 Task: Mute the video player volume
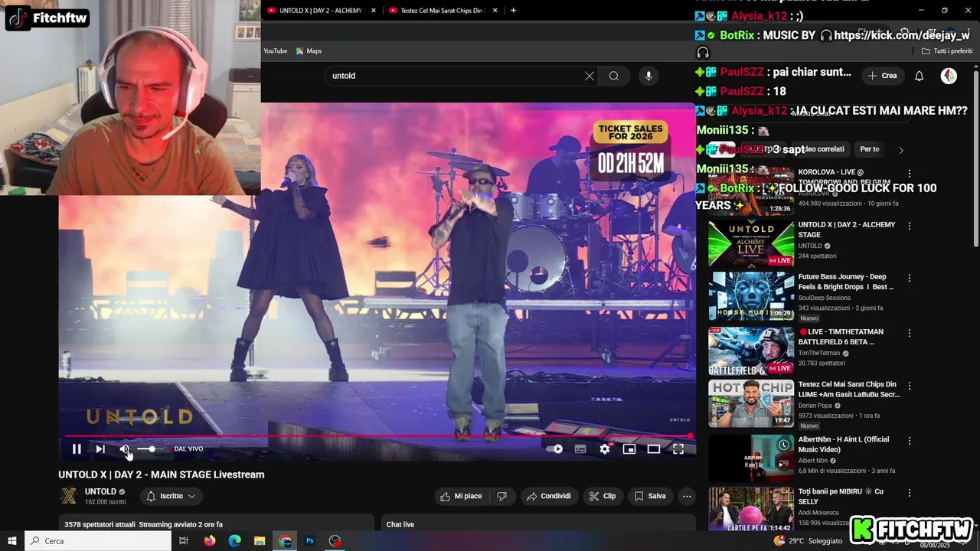(x=124, y=449)
